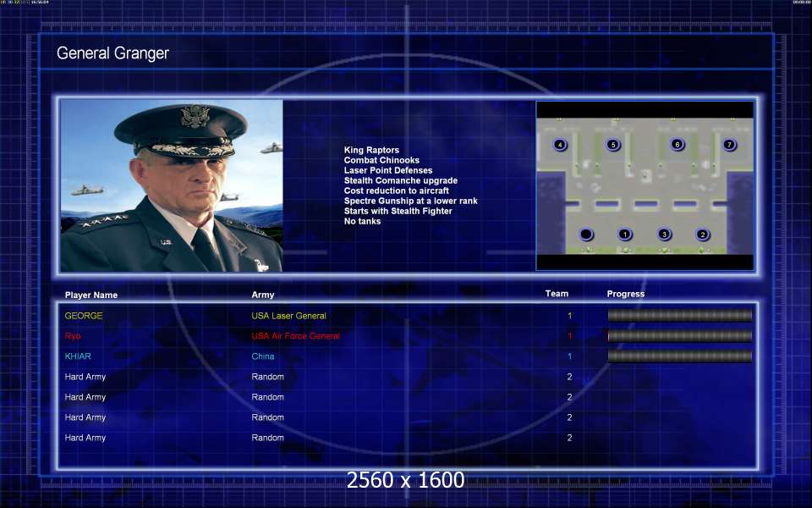Click the unnumbered black start position marker
812x508 pixels.
point(586,235)
